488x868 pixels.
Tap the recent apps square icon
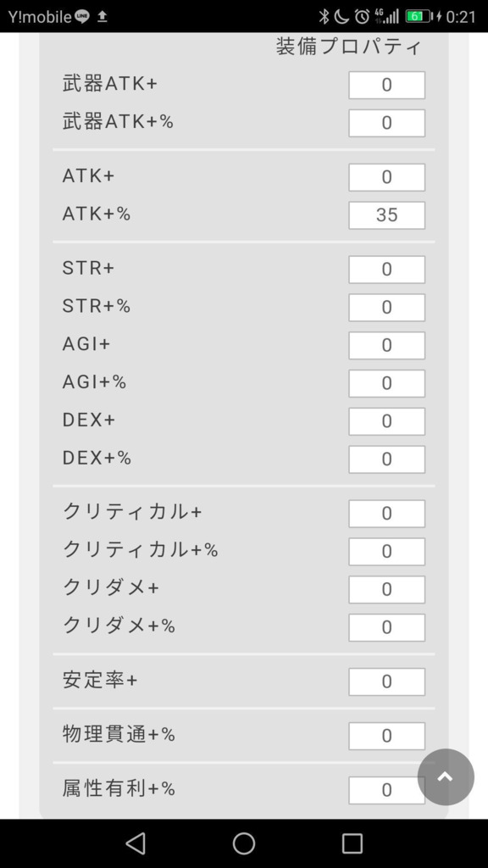(352, 843)
